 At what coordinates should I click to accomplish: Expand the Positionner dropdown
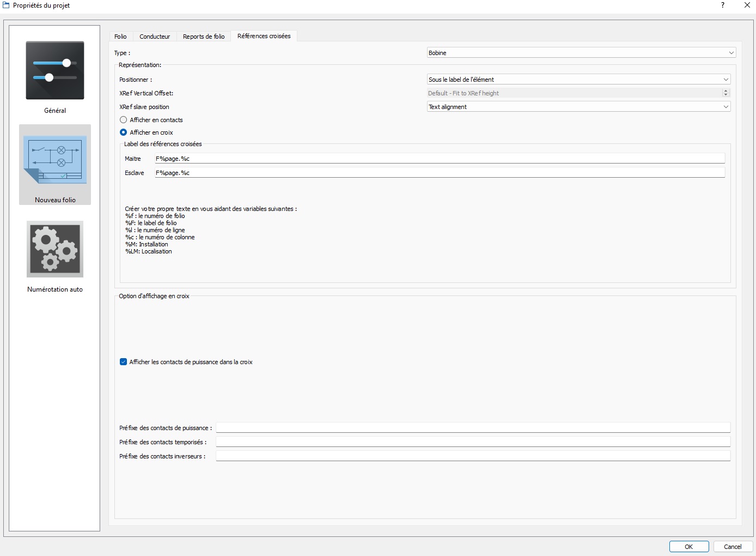point(578,80)
